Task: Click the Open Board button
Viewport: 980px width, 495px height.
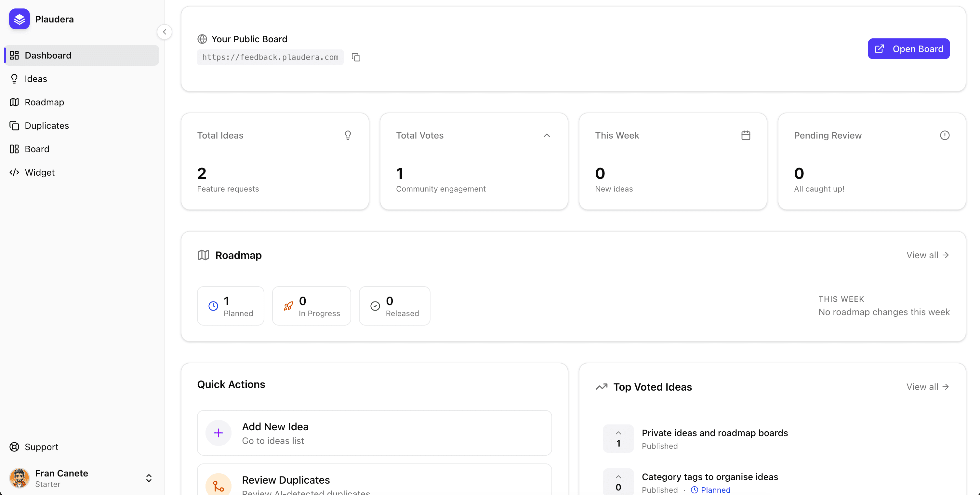Action: click(x=908, y=48)
